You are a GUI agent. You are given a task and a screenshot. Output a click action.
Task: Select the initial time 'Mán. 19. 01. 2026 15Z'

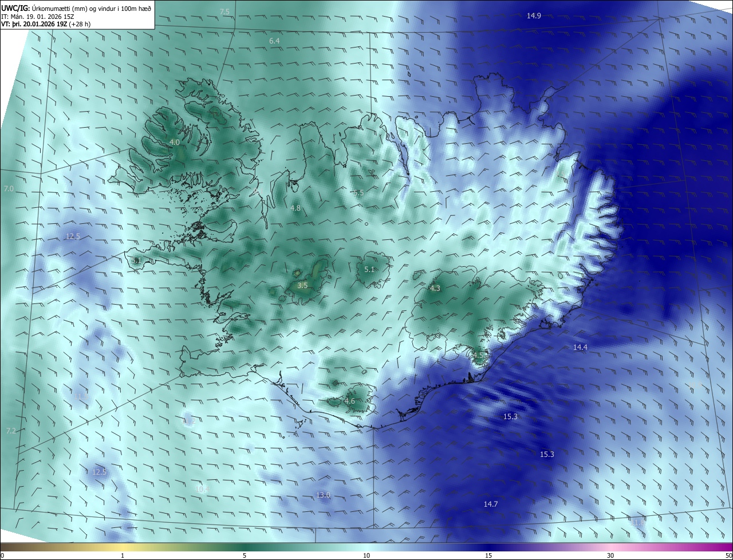pyautogui.click(x=42, y=16)
